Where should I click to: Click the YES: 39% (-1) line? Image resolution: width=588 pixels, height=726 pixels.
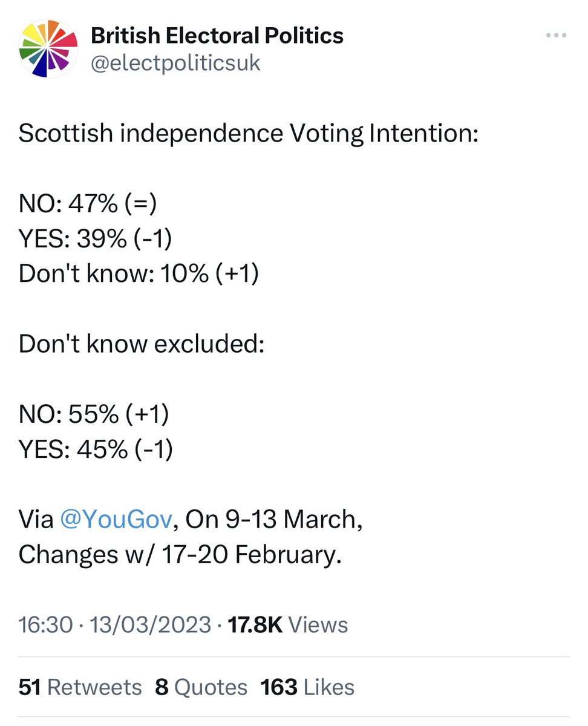tap(95, 239)
